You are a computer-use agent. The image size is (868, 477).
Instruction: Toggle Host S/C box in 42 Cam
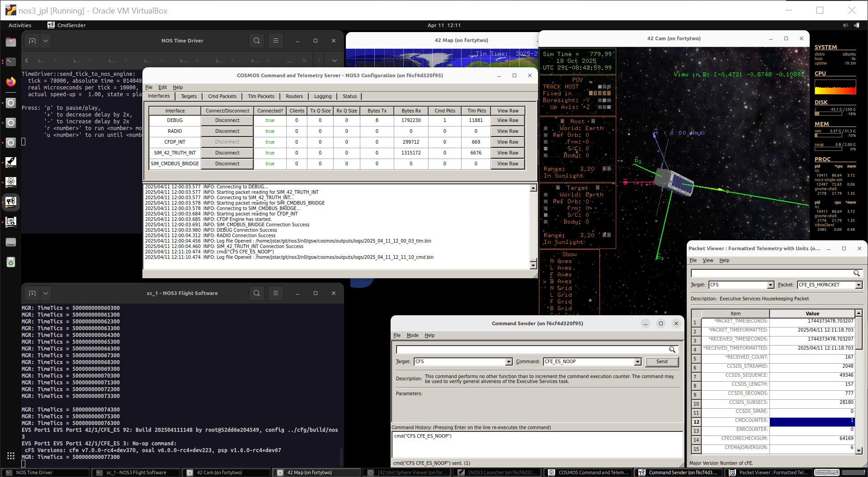pos(546,149)
